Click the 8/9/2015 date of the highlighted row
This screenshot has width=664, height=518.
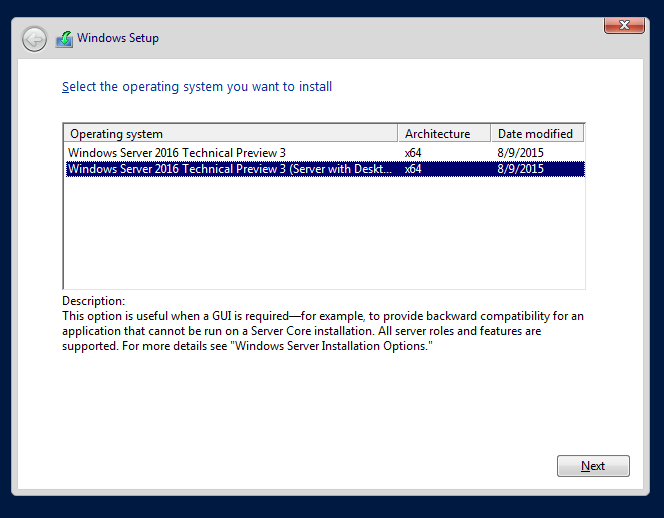(520, 169)
